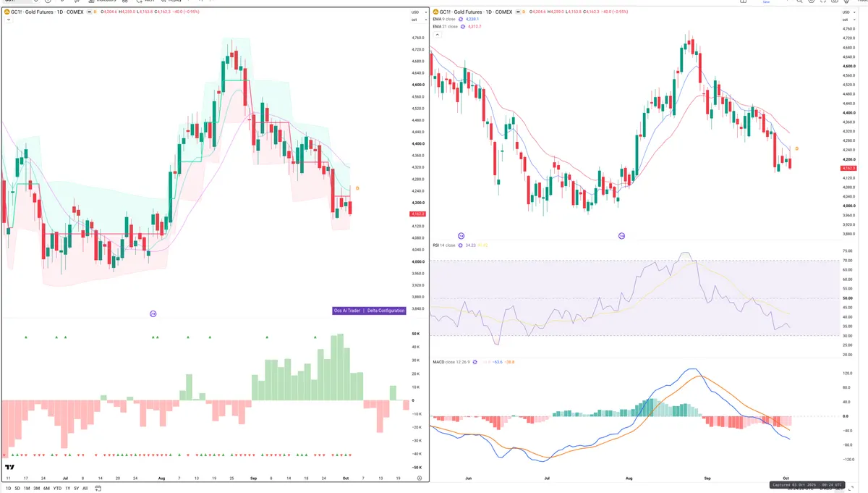Click the 34.23 RSI value
Screen dimensions: 868x493
click(x=472, y=245)
